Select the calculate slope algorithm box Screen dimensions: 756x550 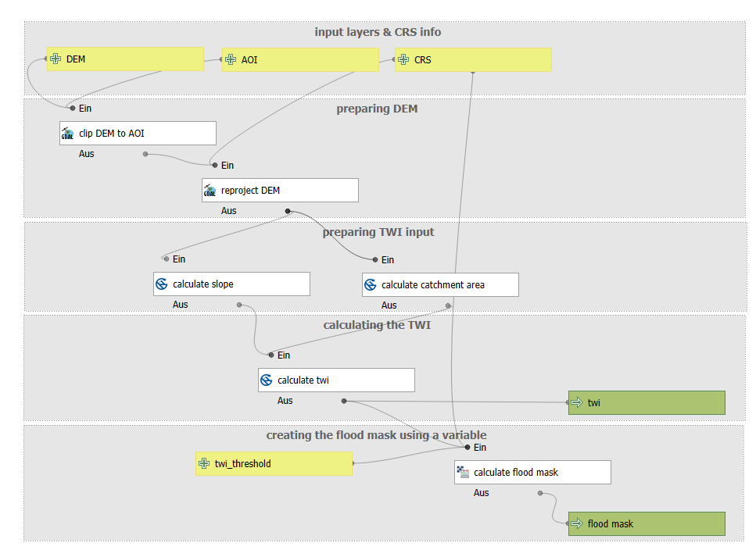(231, 284)
